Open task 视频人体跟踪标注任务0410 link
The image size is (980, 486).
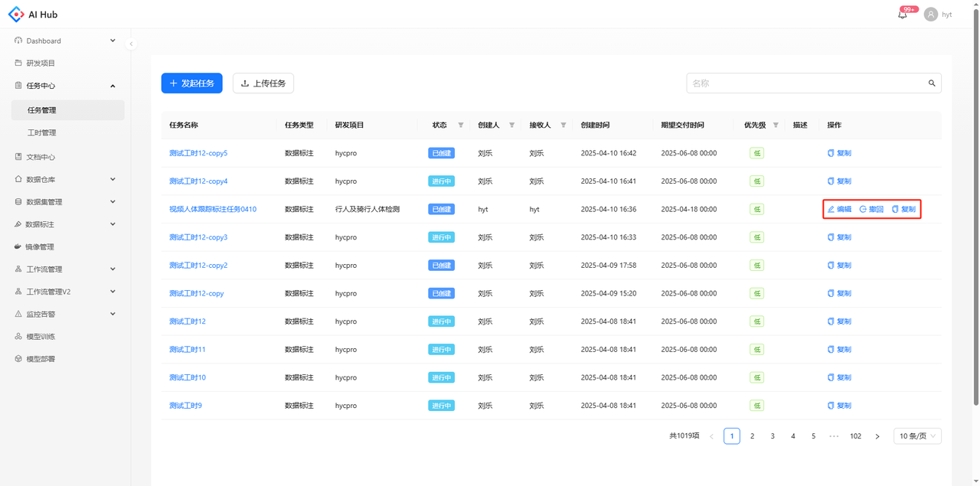tap(213, 209)
